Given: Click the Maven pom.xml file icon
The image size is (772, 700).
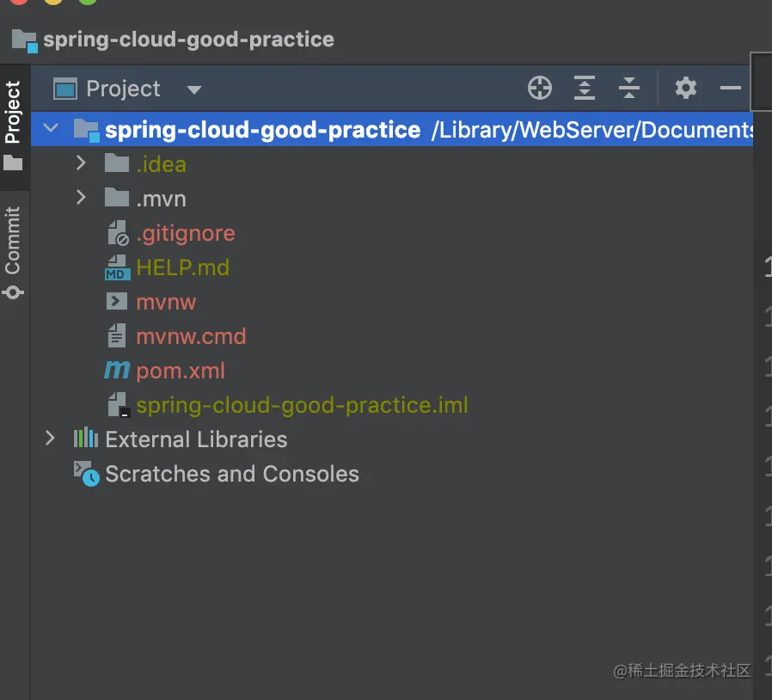Looking at the screenshot, I should [x=116, y=371].
